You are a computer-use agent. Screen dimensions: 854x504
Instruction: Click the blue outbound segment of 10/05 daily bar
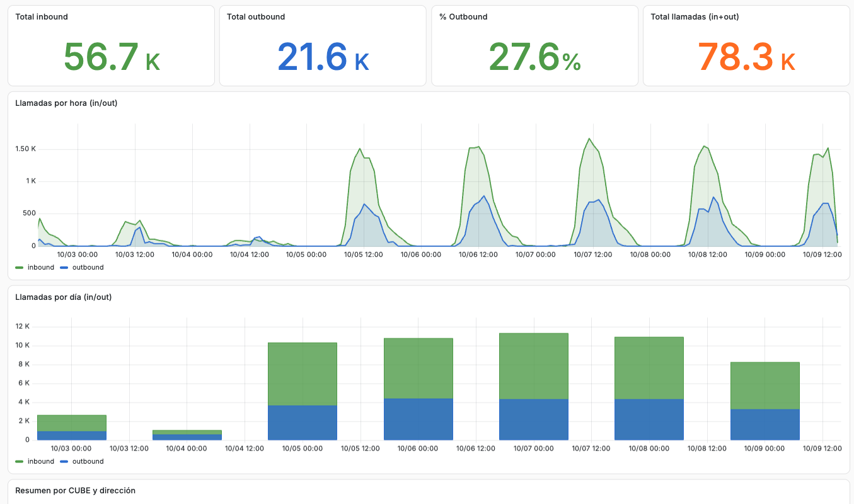(303, 423)
